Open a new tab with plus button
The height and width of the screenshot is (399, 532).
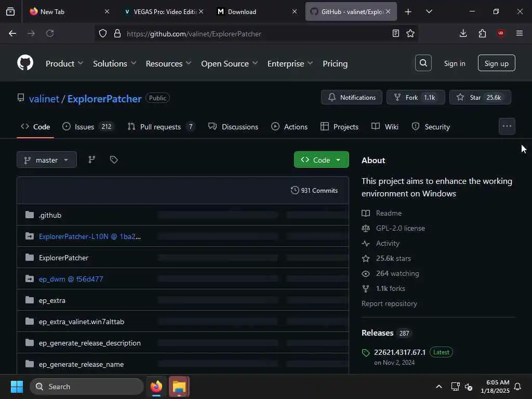pos(408,12)
